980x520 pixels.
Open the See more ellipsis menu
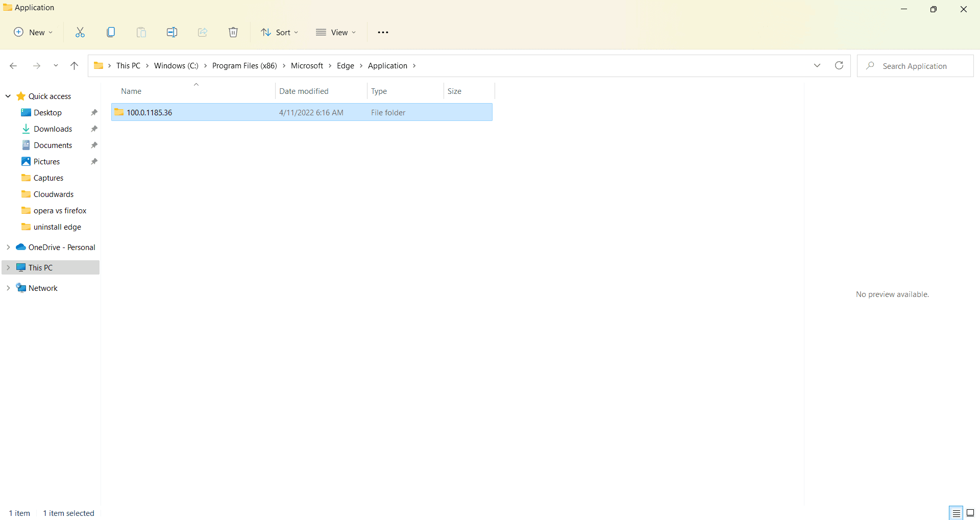click(383, 32)
